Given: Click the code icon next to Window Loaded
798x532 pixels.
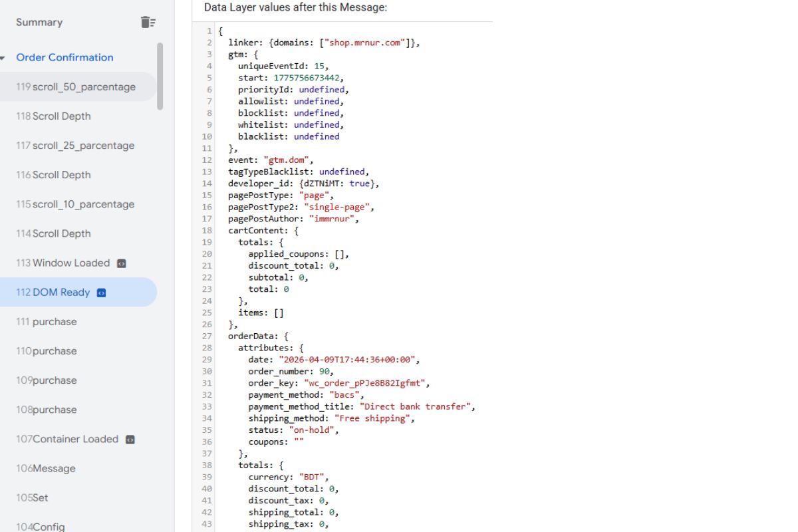Looking at the screenshot, I should pyautogui.click(x=121, y=263).
